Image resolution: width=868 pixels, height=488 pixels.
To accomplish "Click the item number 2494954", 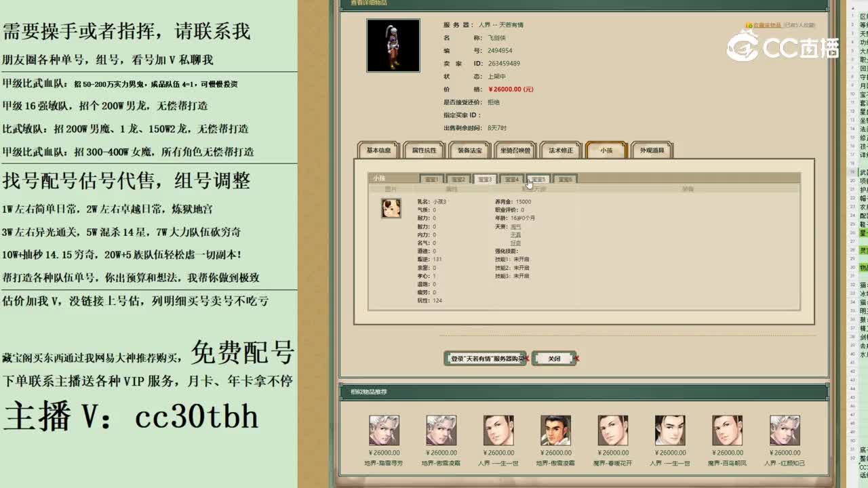I will click(500, 51).
